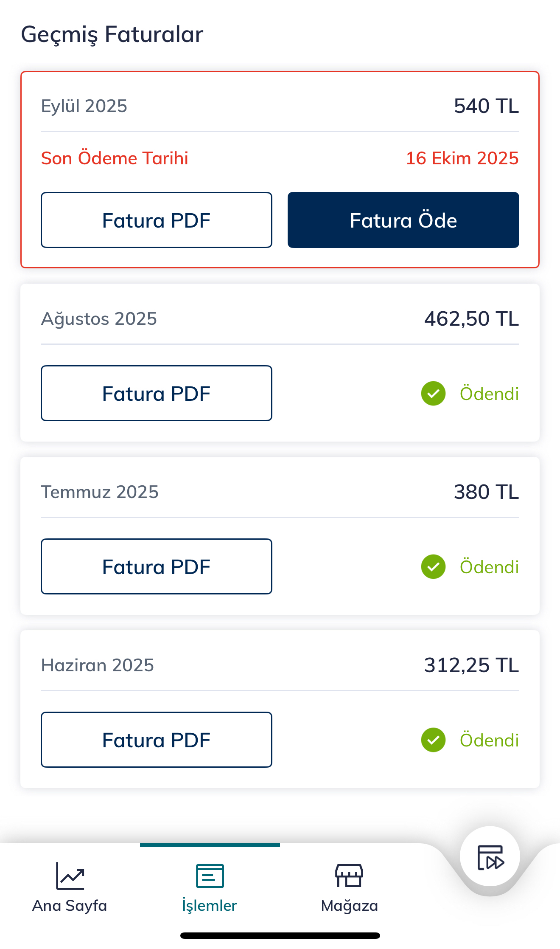Tap the Ödendi status for Ağustos
The image size is (560, 949).
489,394
